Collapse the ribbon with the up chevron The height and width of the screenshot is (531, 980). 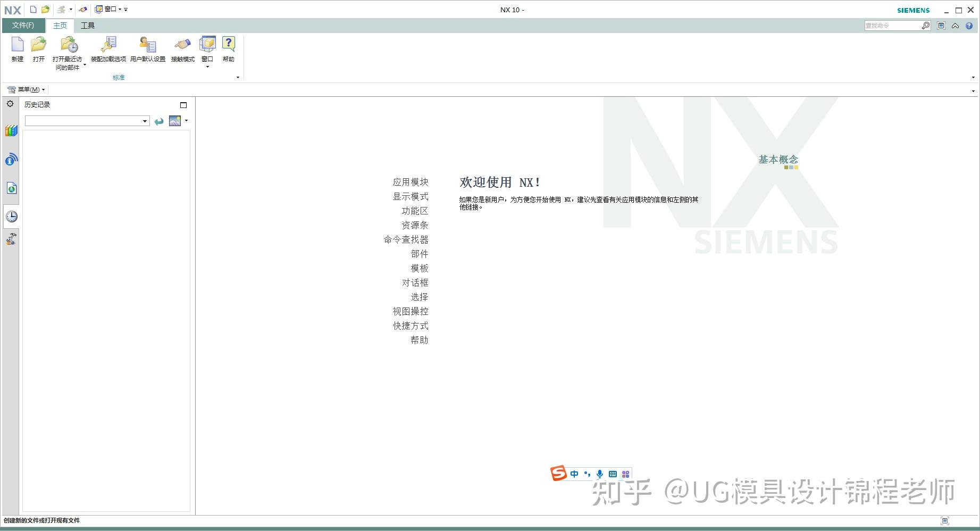[956, 26]
